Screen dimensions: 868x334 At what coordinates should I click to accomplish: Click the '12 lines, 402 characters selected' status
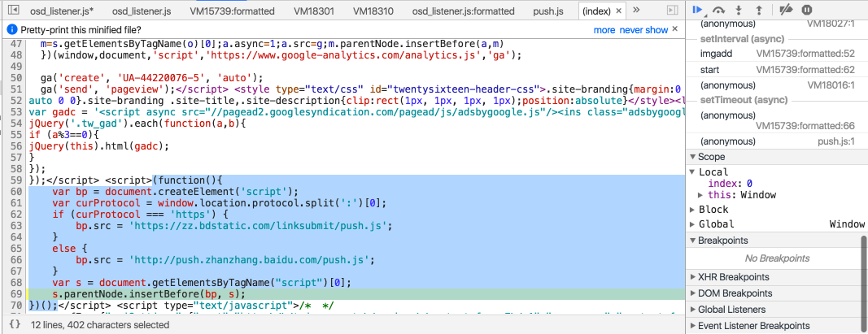click(x=100, y=325)
